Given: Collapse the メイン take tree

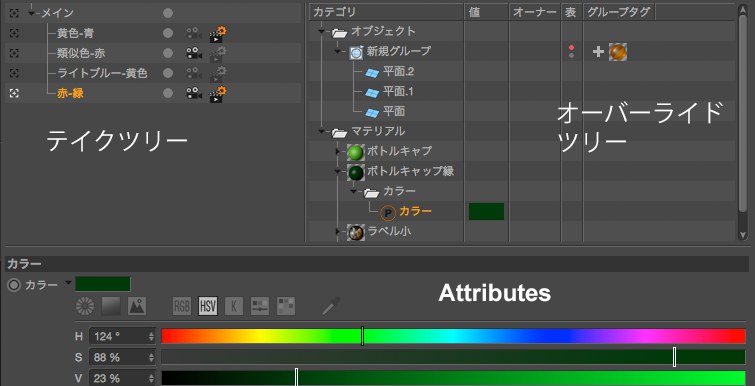Looking at the screenshot, I should tap(32, 13).
